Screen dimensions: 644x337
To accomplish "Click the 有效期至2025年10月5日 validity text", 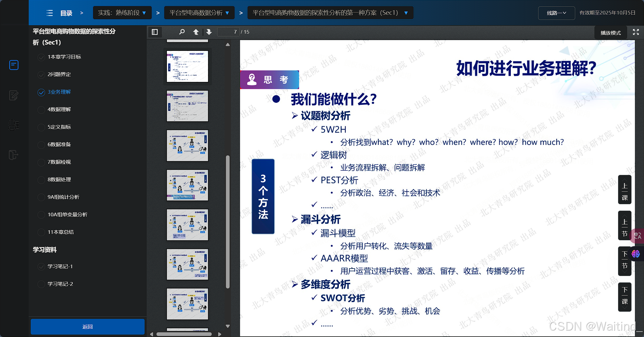I will (x=607, y=13).
